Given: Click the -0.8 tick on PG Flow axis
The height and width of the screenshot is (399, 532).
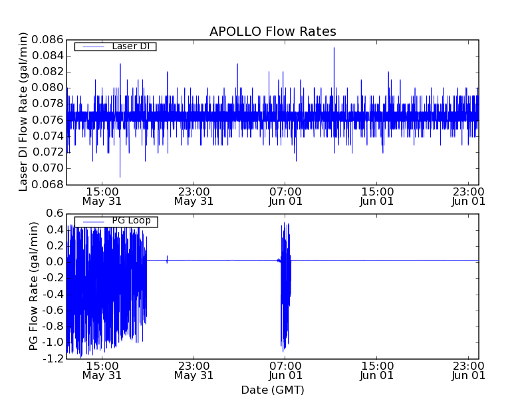Looking at the screenshot, I should (x=53, y=327).
